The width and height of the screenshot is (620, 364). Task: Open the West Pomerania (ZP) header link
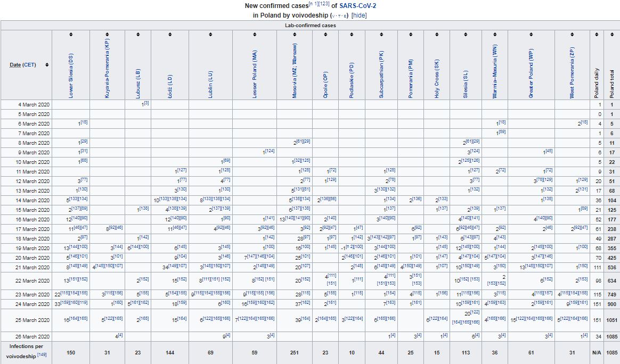click(x=572, y=73)
